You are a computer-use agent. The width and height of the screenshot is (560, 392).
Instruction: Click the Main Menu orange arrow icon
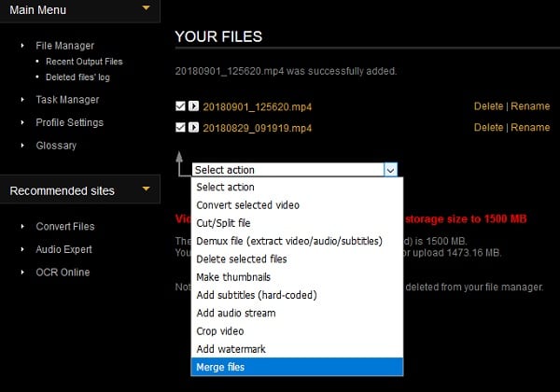click(145, 9)
